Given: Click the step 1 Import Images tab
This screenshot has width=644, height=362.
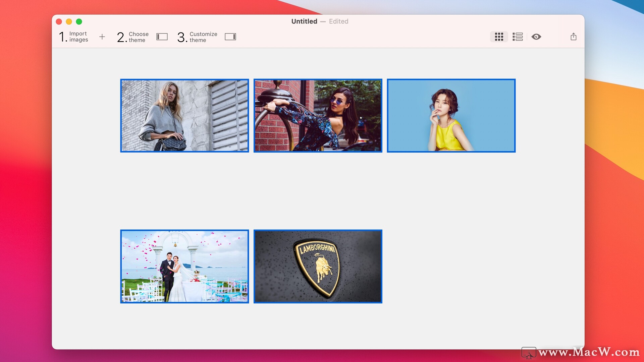Looking at the screenshot, I should pos(74,36).
